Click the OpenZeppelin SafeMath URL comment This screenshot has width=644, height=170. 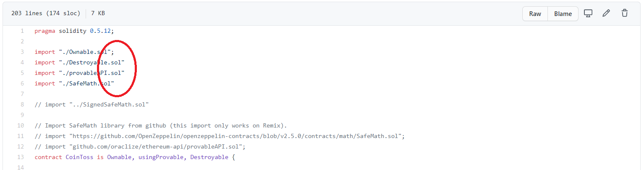tap(220, 136)
